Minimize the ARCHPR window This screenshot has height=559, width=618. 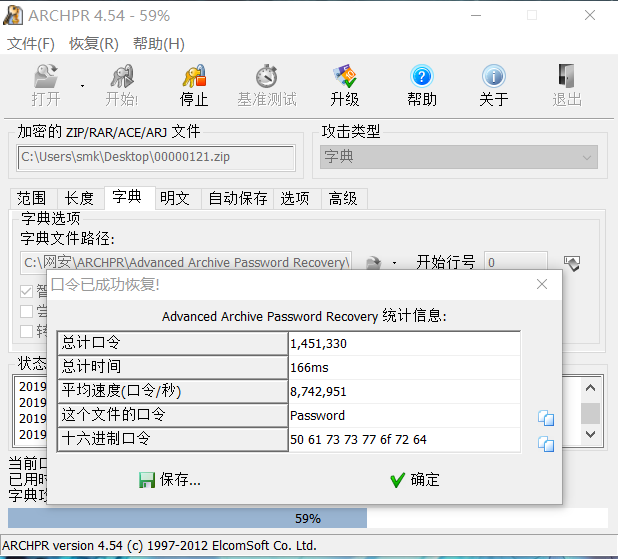pos(476,15)
